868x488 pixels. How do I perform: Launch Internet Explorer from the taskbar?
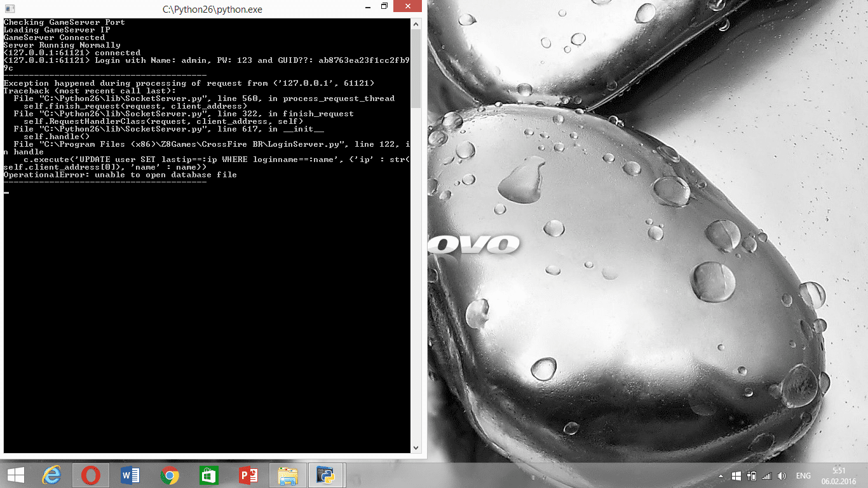(51, 475)
